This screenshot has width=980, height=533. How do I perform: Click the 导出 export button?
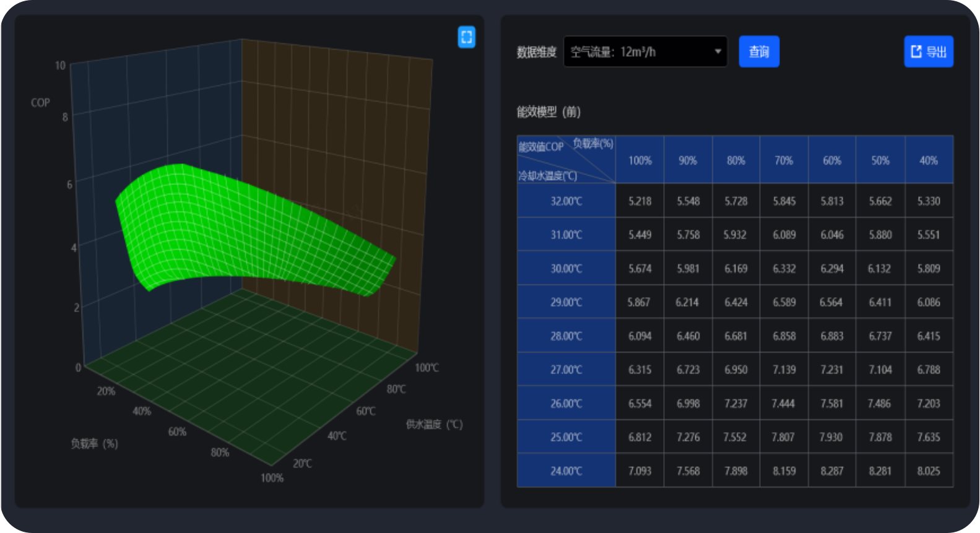(x=929, y=51)
